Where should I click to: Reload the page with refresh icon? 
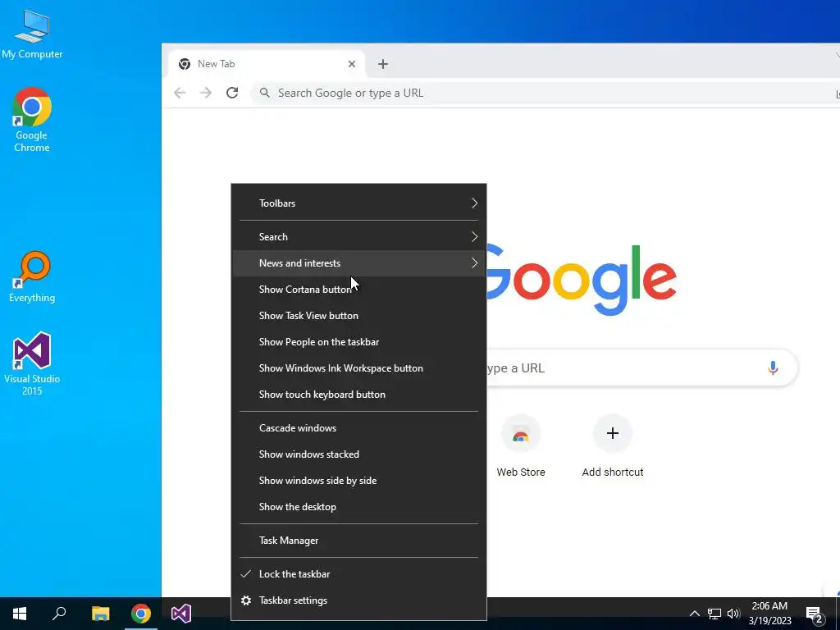tap(232, 94)
